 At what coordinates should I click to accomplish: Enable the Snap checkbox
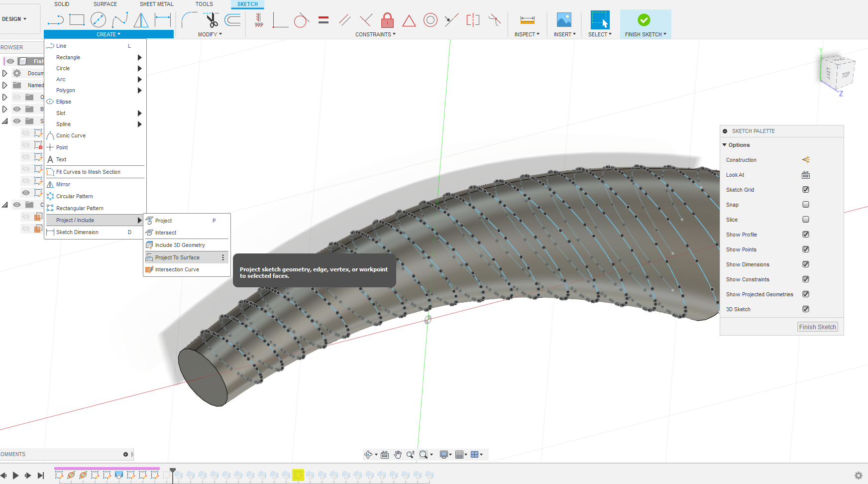tap(806, 205)
